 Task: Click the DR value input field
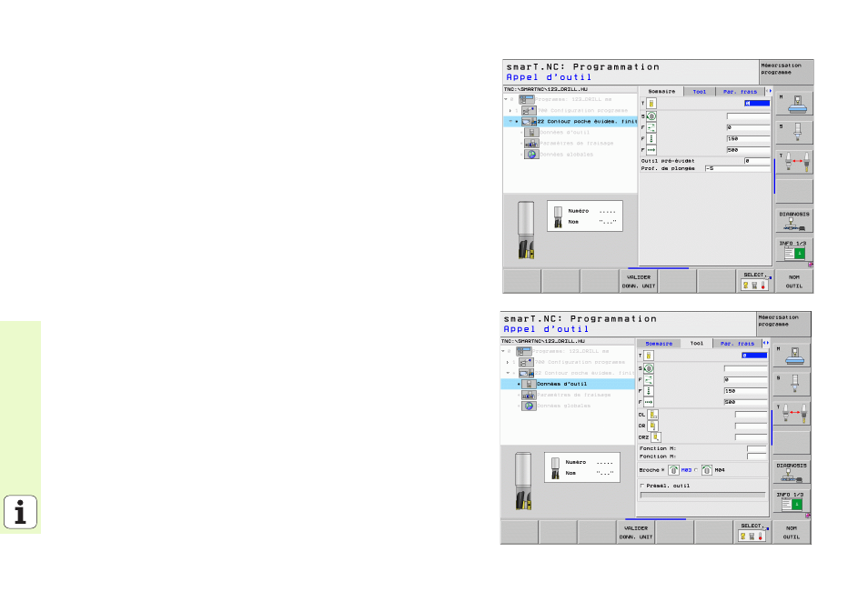pos(752,426)
